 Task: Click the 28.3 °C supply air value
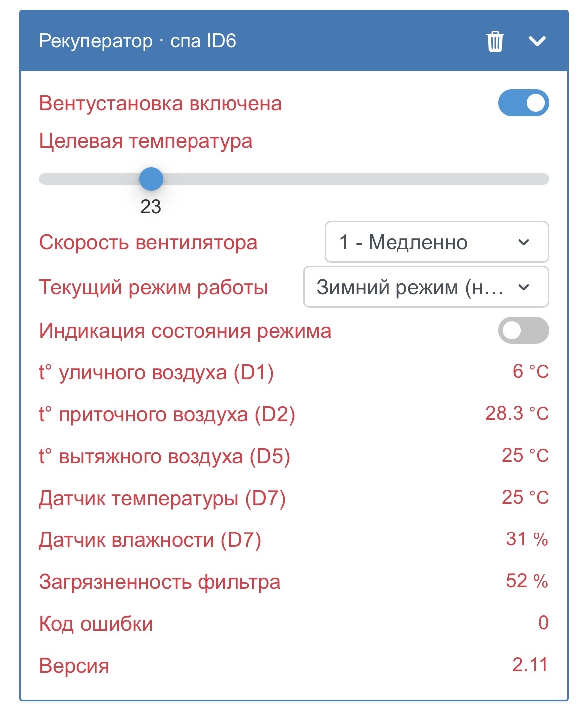[517, 414]
